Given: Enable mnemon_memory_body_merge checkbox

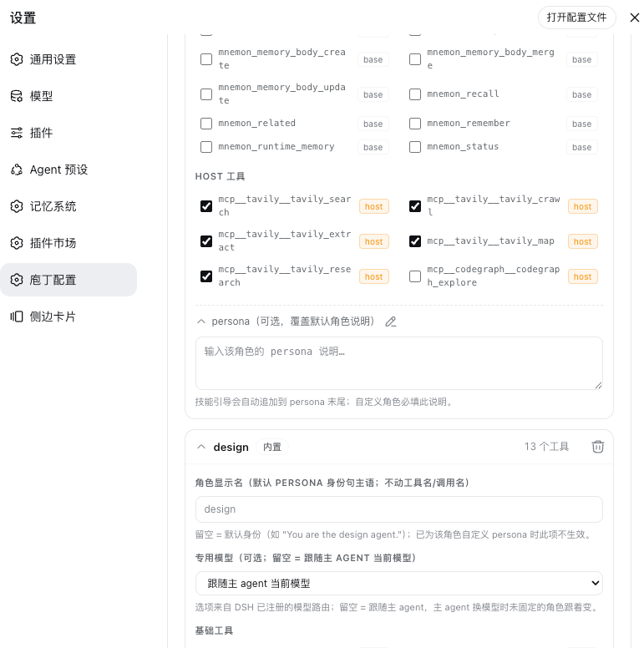Looking at the screenshot, I should (415, 59).
